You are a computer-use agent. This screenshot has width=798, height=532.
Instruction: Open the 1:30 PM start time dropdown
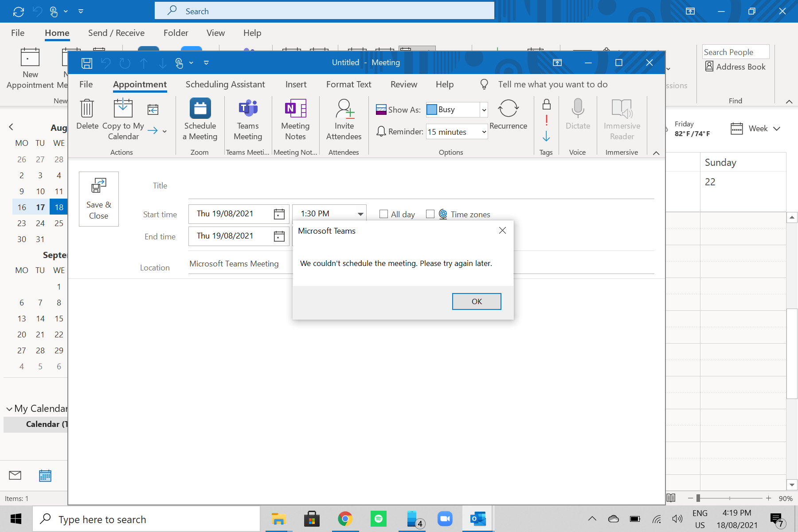pyautogui.click(x=360, y=213)
